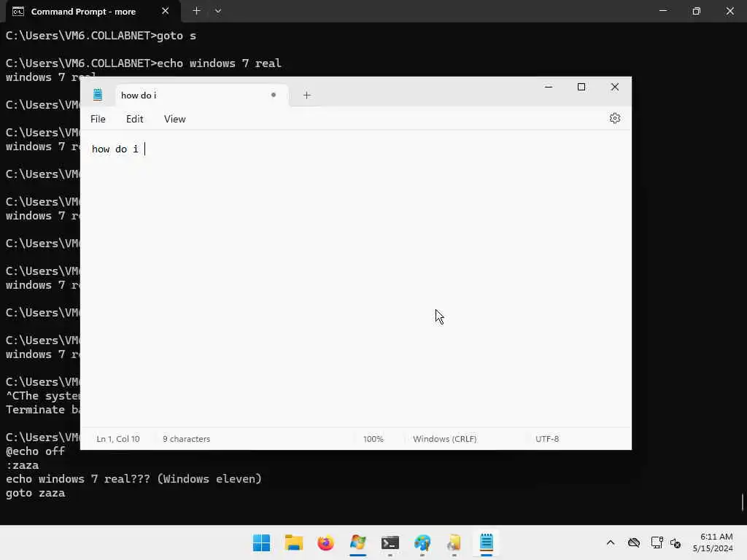
Task: Click the muted volume tray icon
Action: (675, 542)
